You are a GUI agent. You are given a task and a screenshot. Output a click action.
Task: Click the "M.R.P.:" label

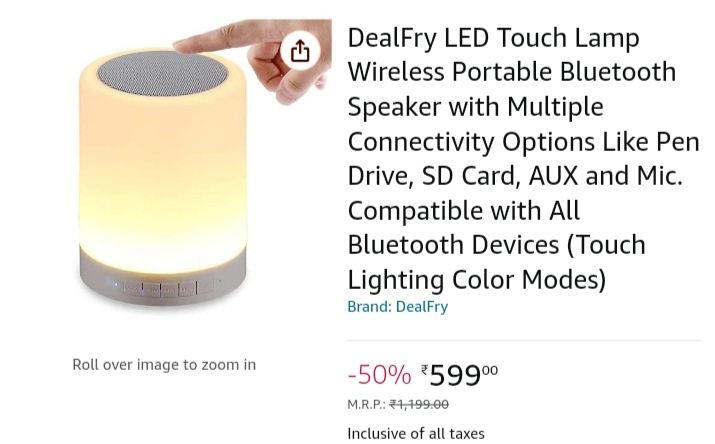click(366, 405)
